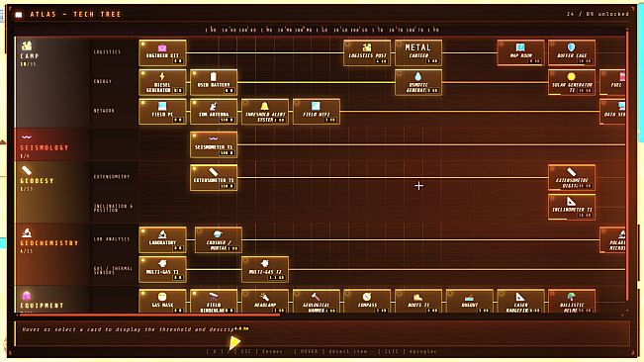Select the Threshold Alert System bell card
644x362 pixels.
click(x=265, y=111)
